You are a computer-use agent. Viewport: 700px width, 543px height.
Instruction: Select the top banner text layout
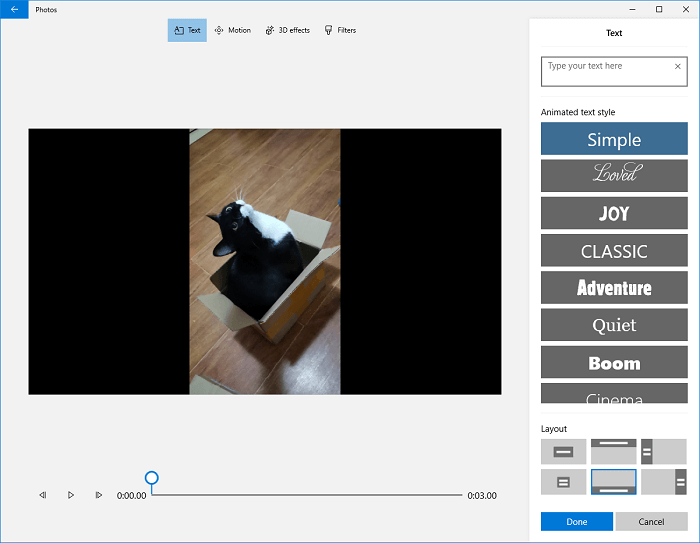point(613,451)
